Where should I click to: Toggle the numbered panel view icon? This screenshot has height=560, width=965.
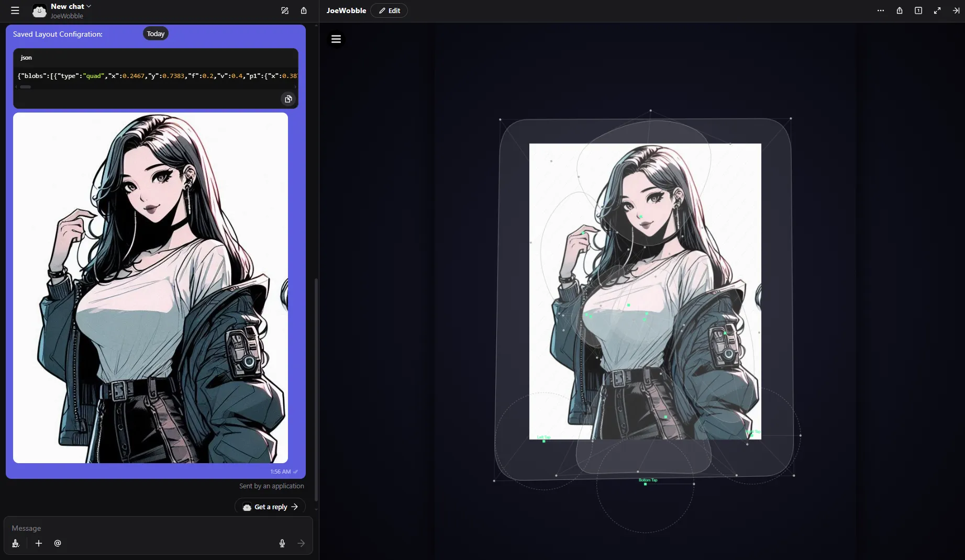click(x=918, y=10)
